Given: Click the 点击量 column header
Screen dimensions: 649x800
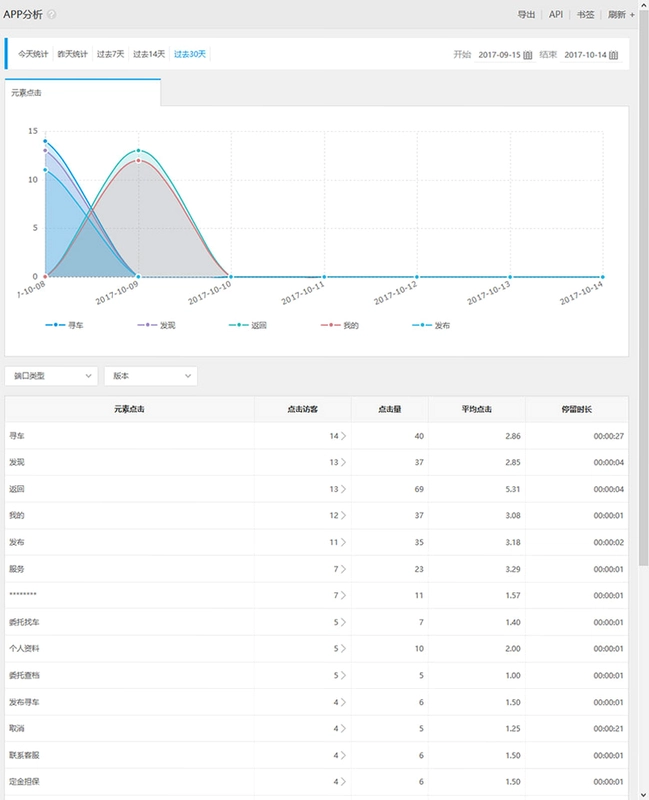Looking at the screenshot, I should pyautogui.click(x=389, y=409).
